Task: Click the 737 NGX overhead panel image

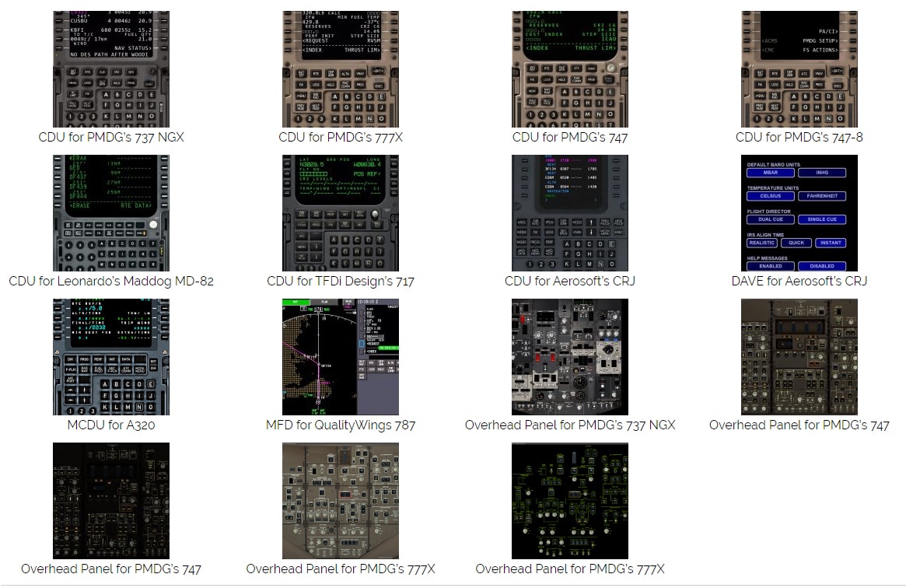Action: coord(569,356)
